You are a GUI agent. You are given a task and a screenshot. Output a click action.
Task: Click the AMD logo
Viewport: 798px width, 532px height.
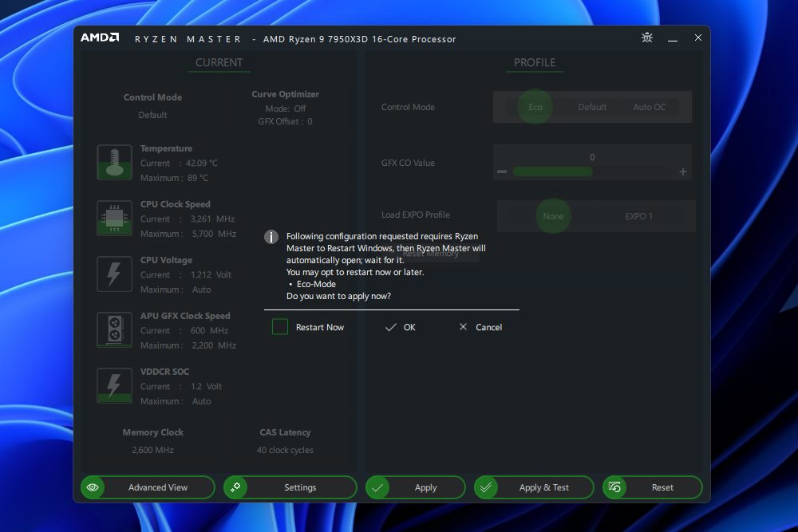tap(100, 37)
